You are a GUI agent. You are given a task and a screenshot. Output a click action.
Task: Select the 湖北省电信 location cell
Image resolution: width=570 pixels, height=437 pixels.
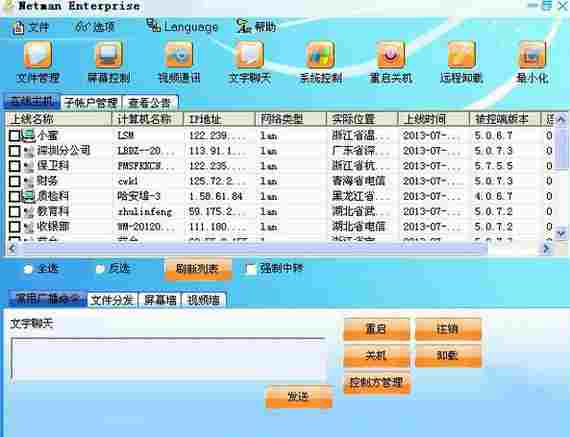click(358, 226)
